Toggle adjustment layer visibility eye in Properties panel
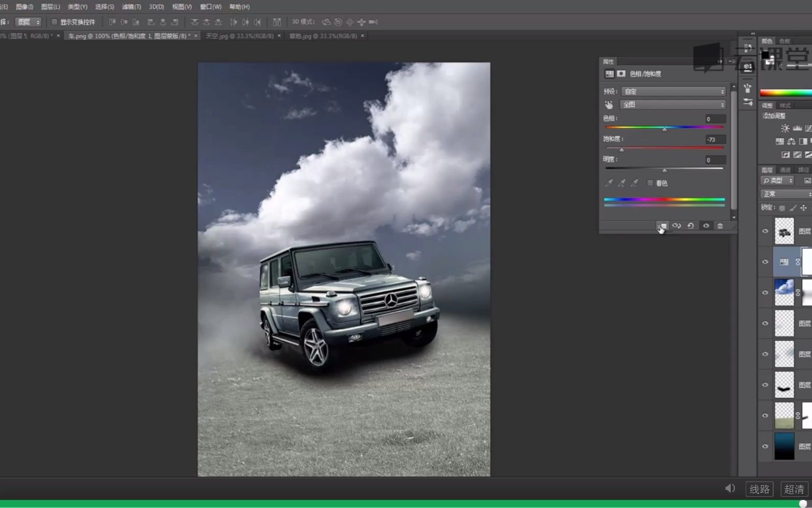The image size is (812, 508). point(706,225)
